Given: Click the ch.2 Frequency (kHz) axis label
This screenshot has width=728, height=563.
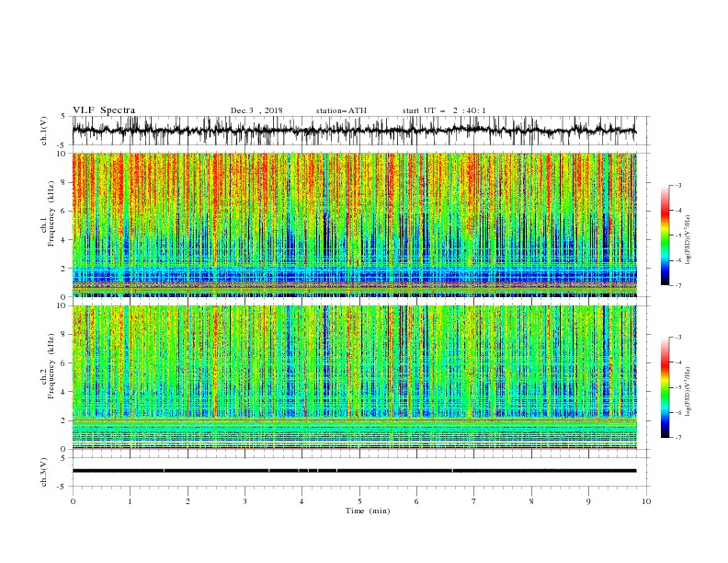Looking at the screenshot, I should pos(49,366).
